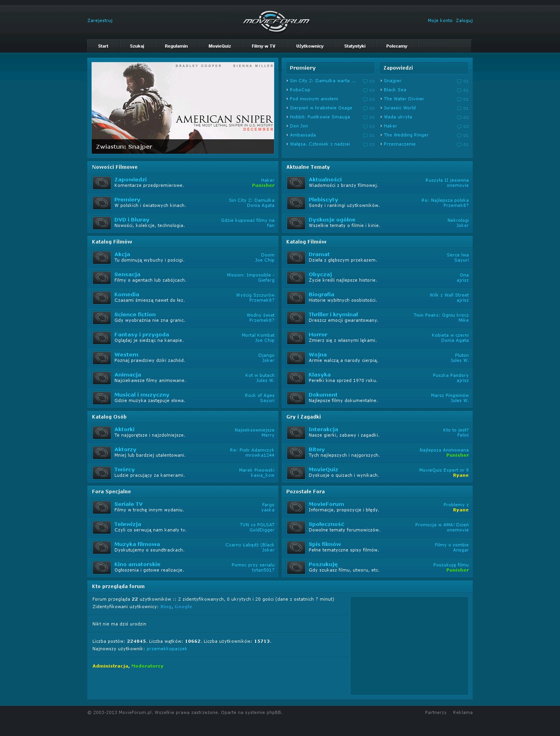Click the forum icon beside Zapowiedzi

tap(101, 183)
